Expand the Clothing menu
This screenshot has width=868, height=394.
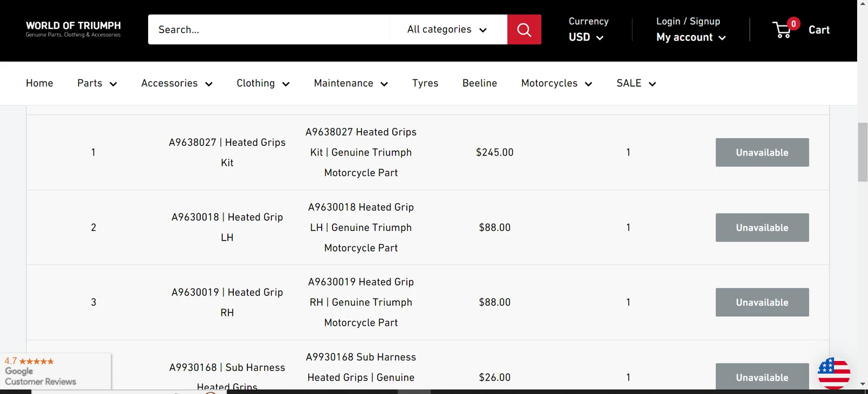(x=263, y=83)
